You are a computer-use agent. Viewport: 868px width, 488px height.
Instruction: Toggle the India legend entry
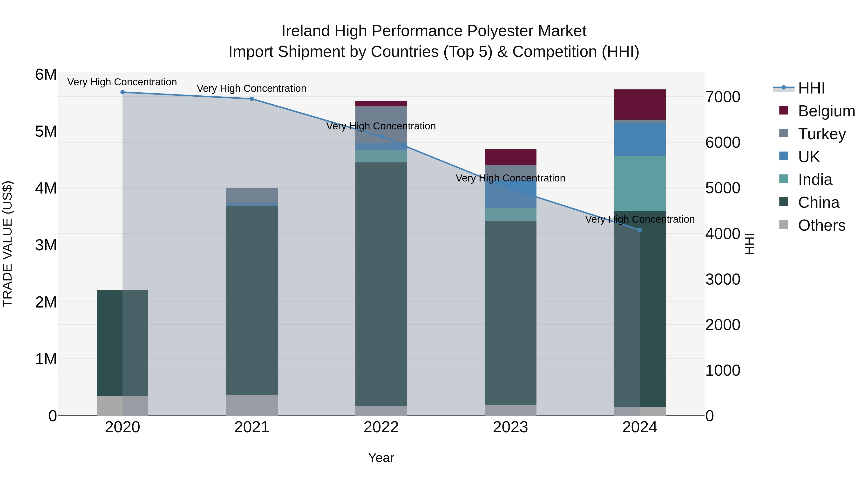click(806, 180)
